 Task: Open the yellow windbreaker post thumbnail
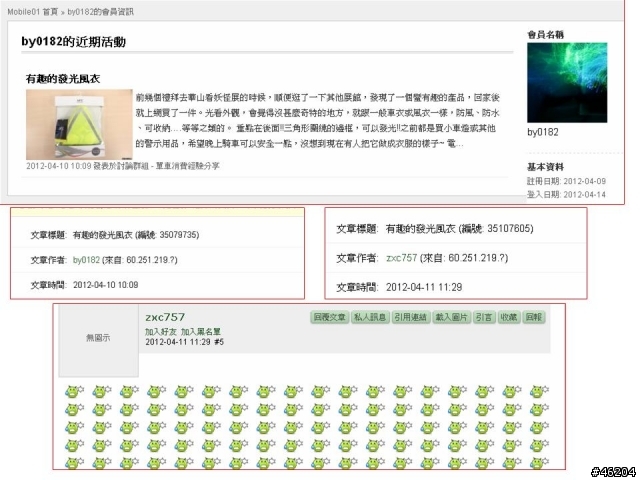(79, 124)
